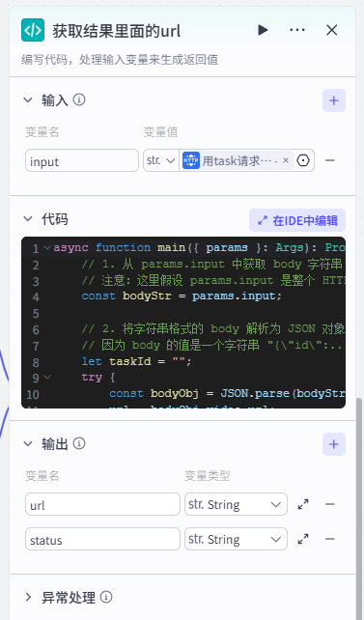Delete the url output row
364x620 pixels.
[x=330, y=504]
